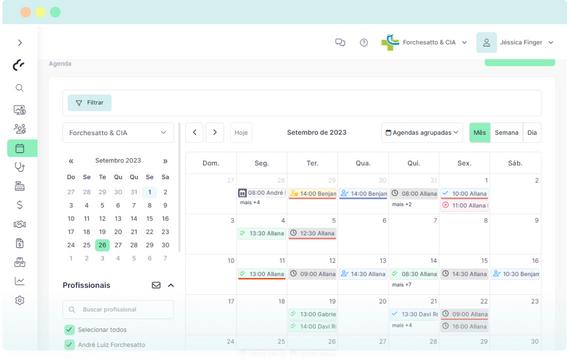
Task: Open the dashboard monitor icon in sidebar
Action: 20,110
